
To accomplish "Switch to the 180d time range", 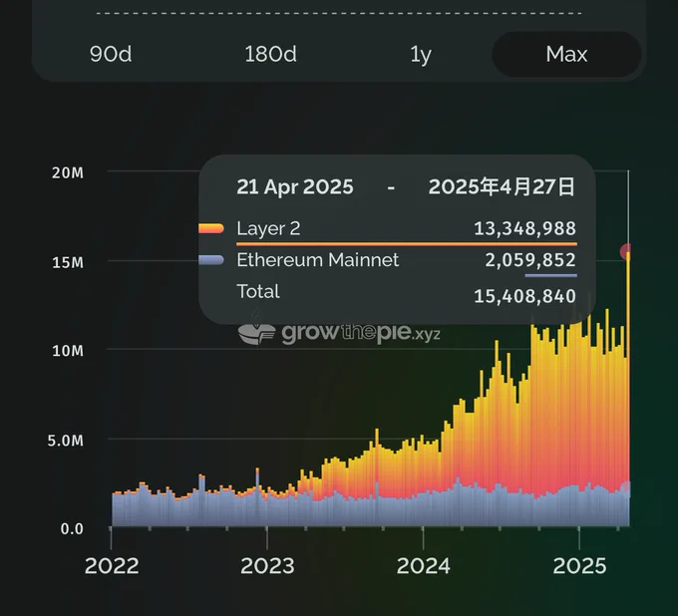I will (x=270, y=55).
